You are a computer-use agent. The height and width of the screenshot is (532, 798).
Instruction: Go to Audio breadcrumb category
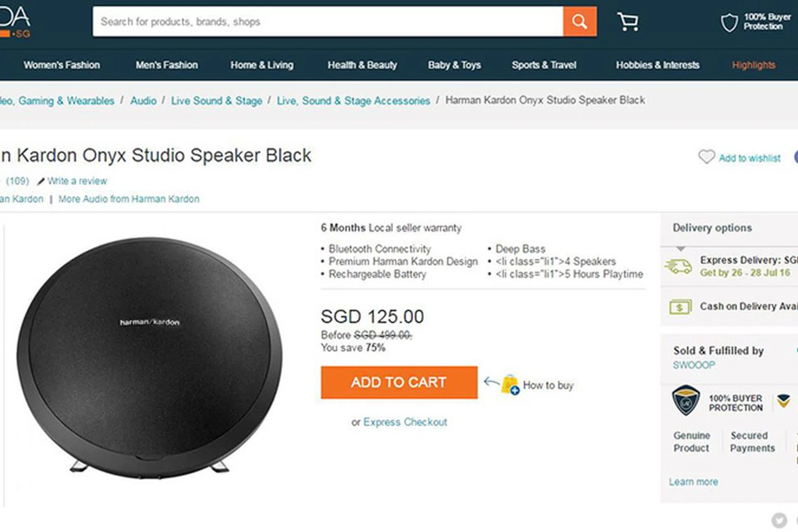143,101
